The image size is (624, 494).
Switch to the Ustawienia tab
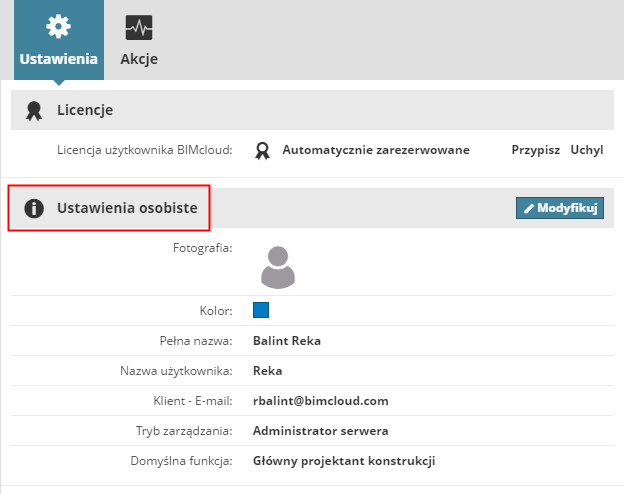click(x=59, y=58)
